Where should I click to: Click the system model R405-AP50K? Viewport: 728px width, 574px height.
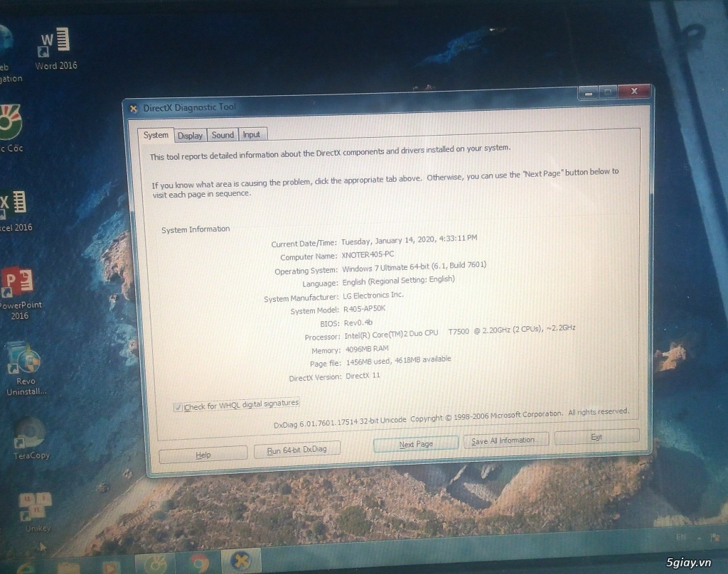click(365, 309)
